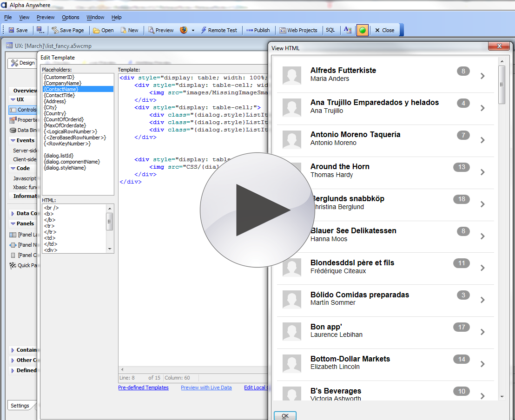Collapse the Events section
515x420 pixels.
tap(13, 140)
